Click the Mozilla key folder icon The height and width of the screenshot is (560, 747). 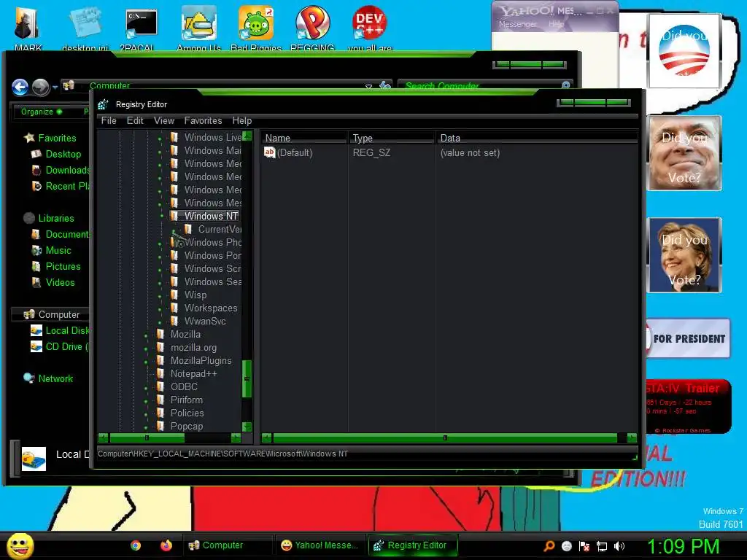click(160, 334)
